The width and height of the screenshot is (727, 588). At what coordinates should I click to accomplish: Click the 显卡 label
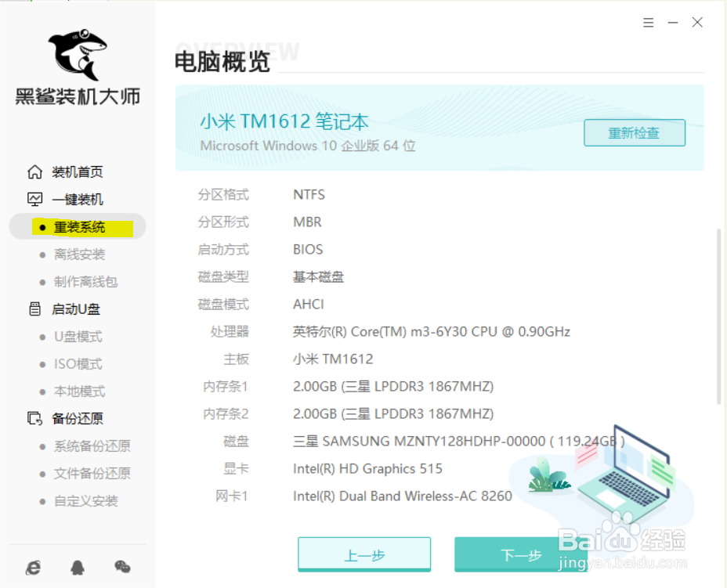[236, 468]
